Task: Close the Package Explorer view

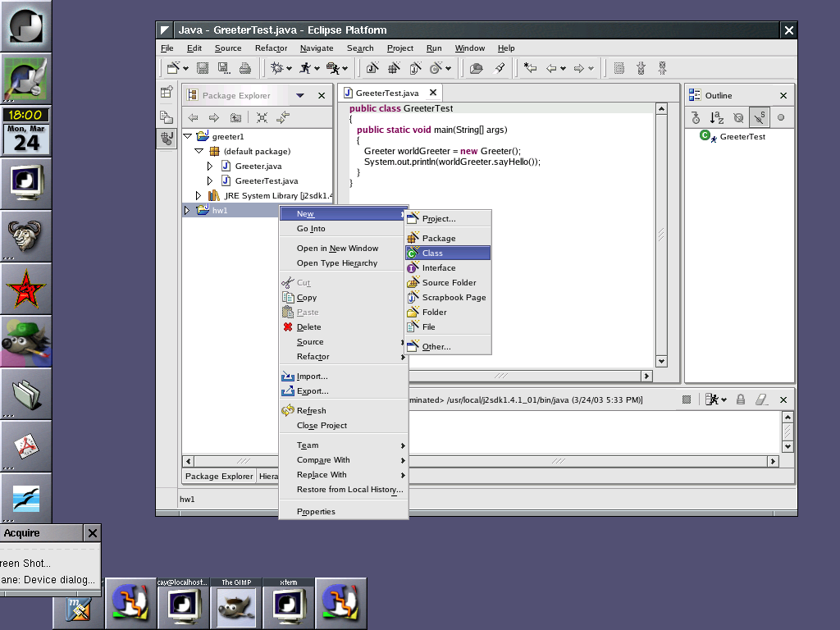Action: [322, 95]
